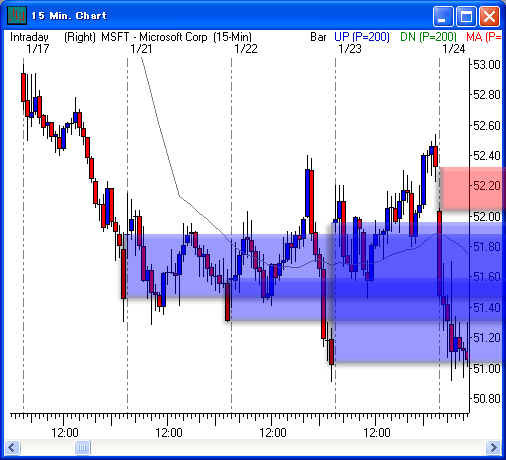The width and height of the screenshot is (506, 460).
Task: Click the UP (P=200) indicator label
Action: pyautogui.click(x=362, y=37)
